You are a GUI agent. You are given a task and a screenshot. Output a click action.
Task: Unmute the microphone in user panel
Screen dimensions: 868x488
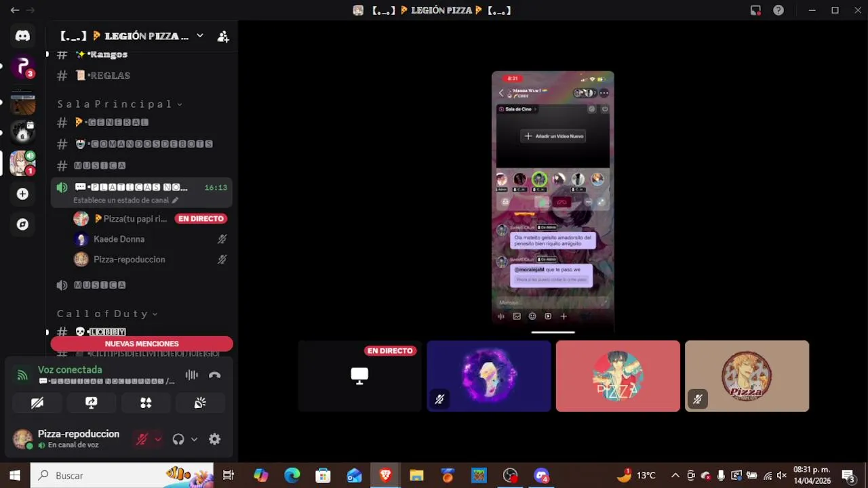[142, 439]
